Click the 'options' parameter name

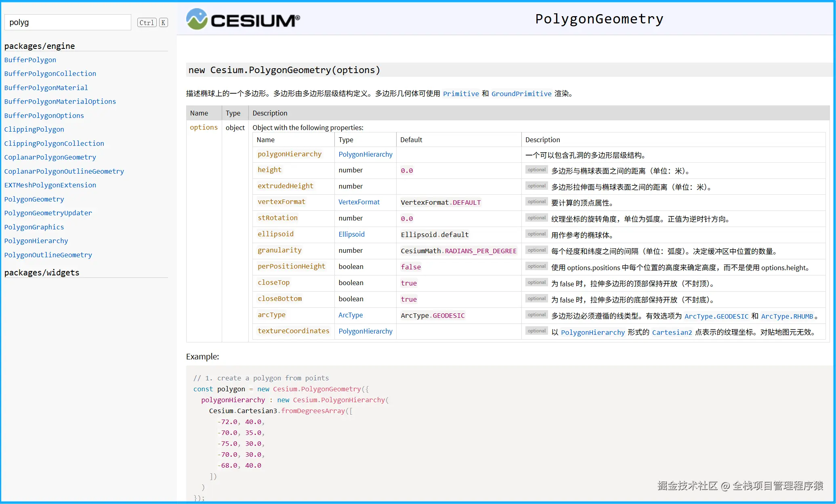click(x=204, y=127)
